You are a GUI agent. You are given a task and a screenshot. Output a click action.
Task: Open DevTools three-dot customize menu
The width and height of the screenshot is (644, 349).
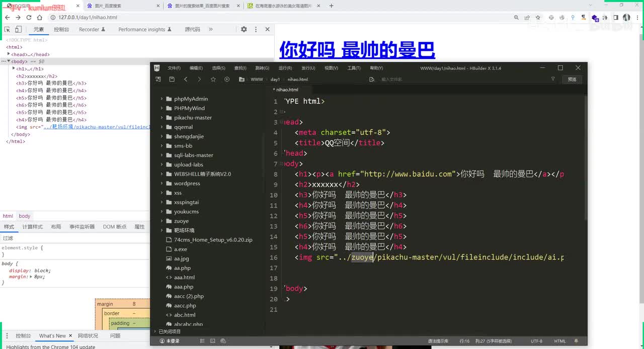pos(255,29)
